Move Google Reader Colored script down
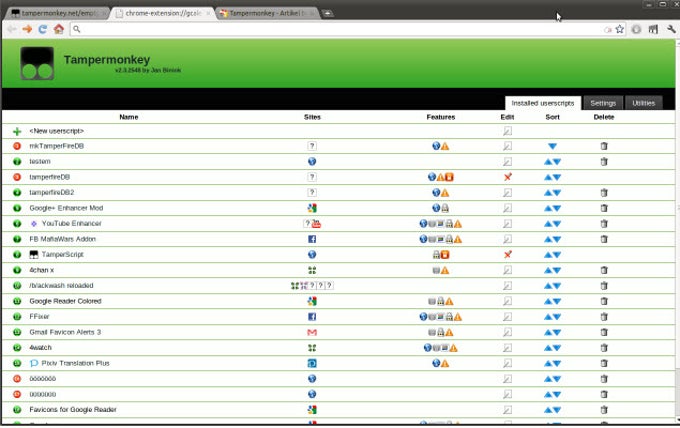The height and width of the screenshot is (428, 680). 557,302
